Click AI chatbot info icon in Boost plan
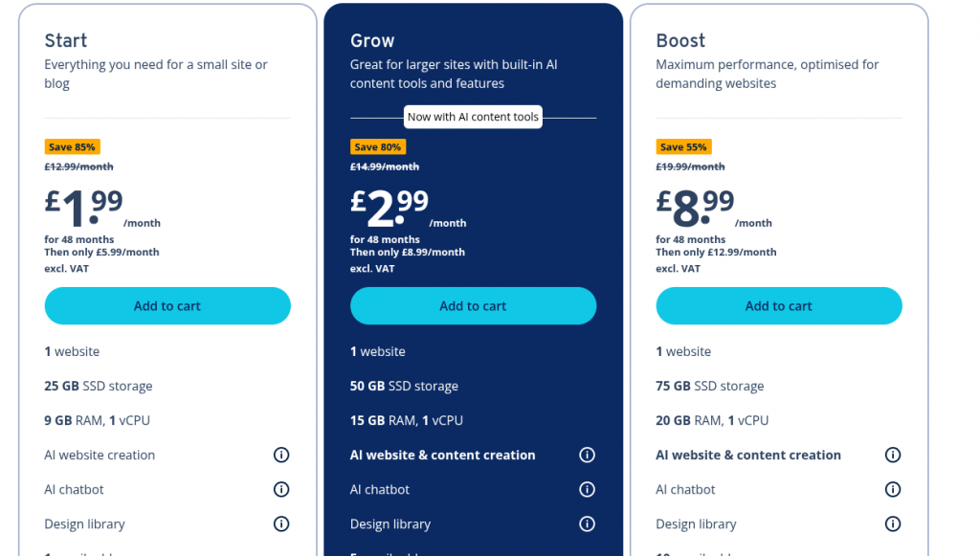Image resolution: width=980 pixels, height=556 pixels. [893, 490]
